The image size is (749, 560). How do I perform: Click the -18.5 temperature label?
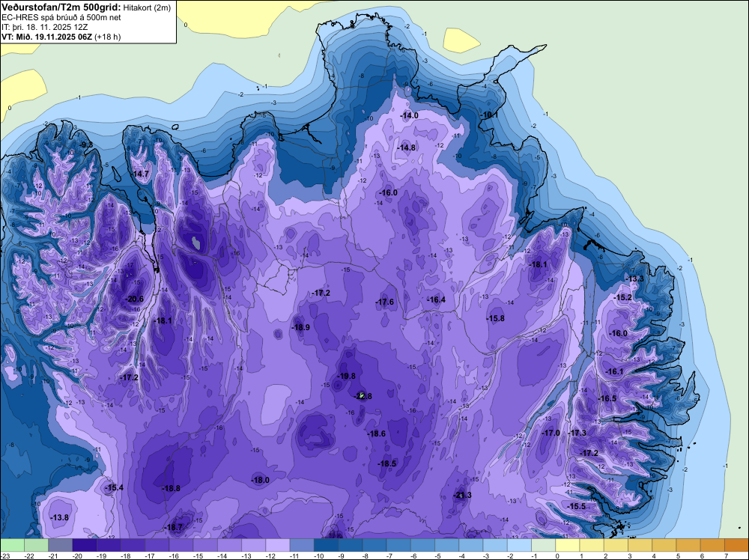pyautogui.click(x=387, y=463)
